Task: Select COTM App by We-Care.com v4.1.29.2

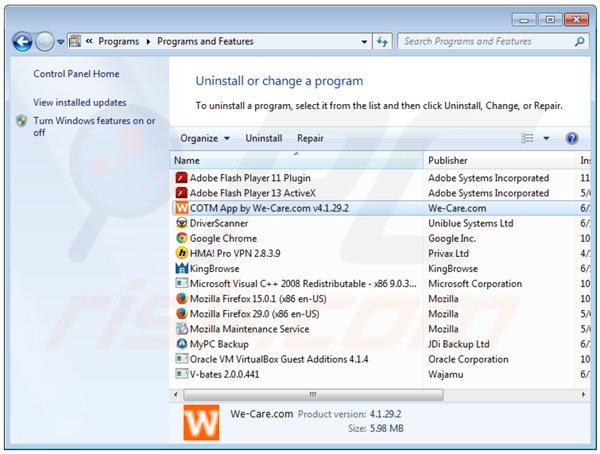Action: (269, 208)
